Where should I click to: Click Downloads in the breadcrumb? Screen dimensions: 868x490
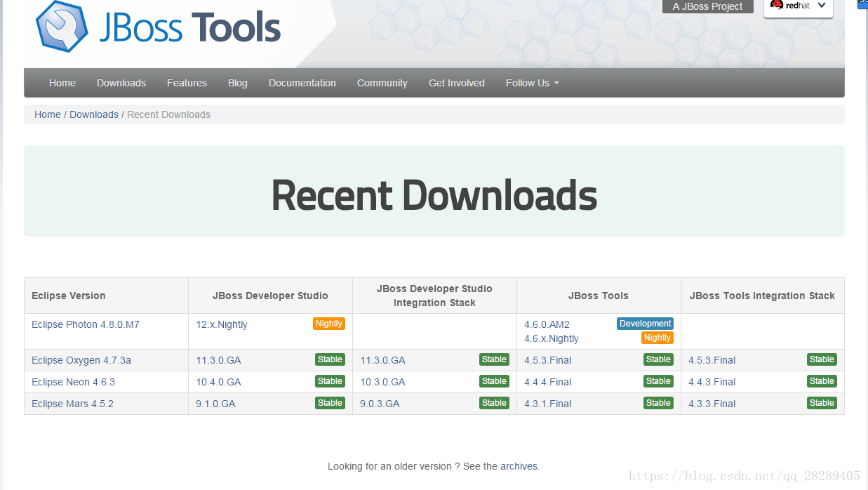(x=94, y=114)
